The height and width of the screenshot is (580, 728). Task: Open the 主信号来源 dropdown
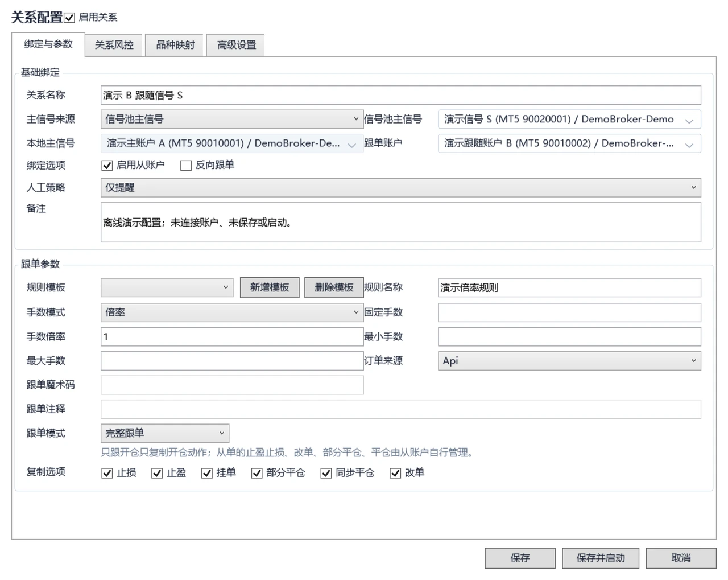(232, 119)
